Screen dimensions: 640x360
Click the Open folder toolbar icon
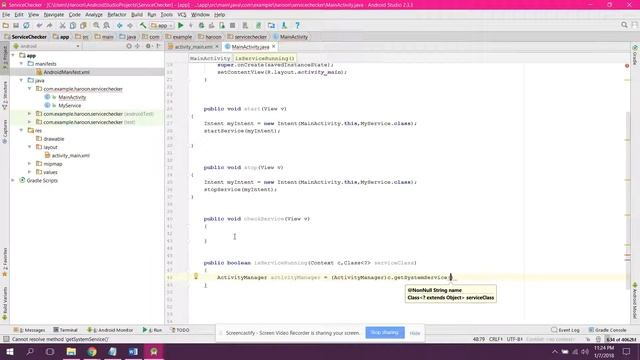pos(6,25)
